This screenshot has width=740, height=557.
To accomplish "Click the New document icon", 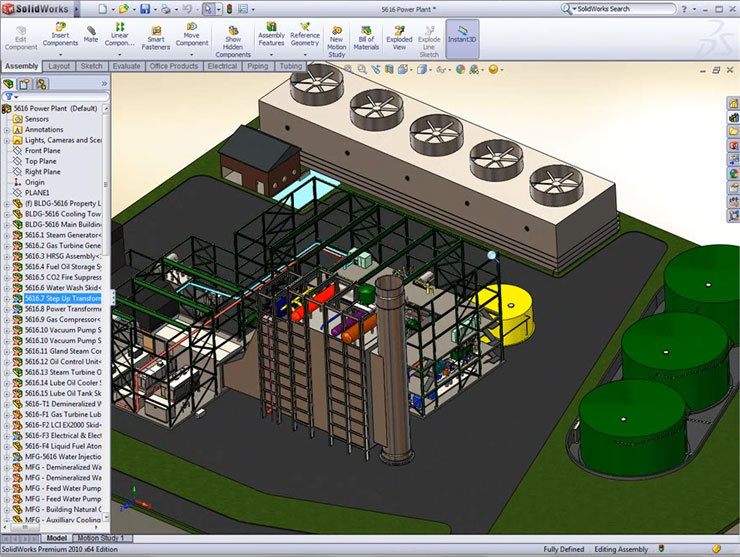I will [102, 8].
